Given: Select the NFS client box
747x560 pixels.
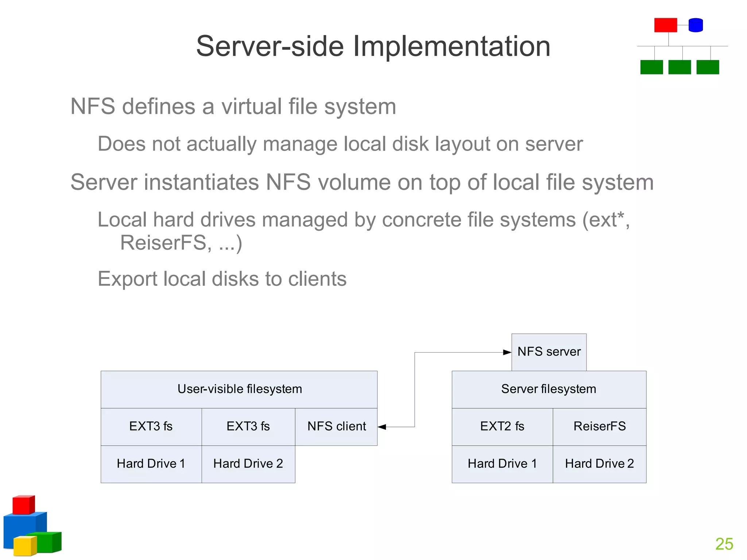Looking at the screenshot, I should point(336,427).
